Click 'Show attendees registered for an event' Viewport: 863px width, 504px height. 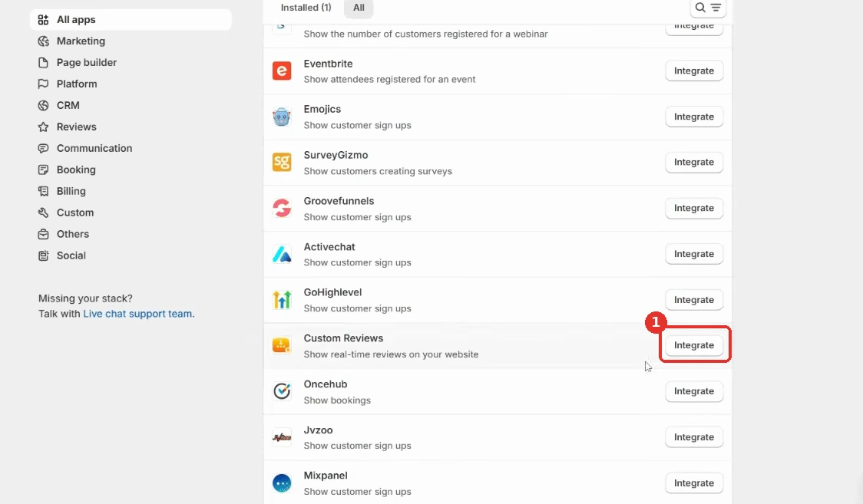pyautogui.click(x=390, y=80)
